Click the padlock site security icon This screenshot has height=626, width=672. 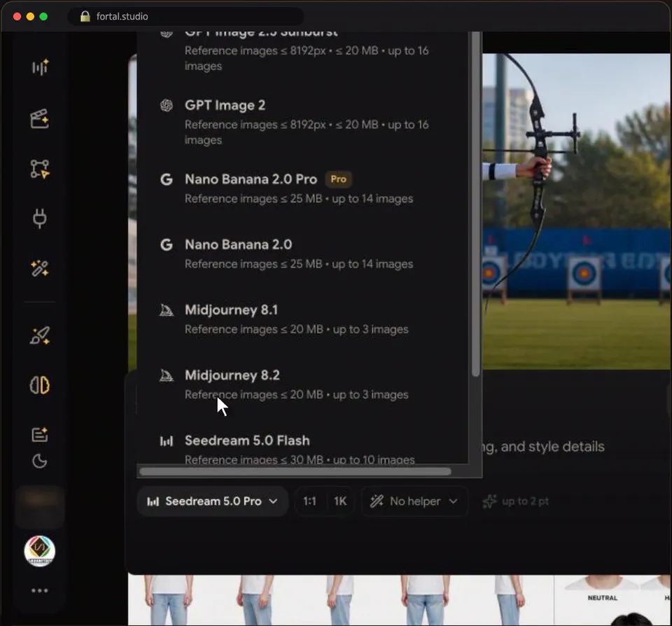click(85, 16)
